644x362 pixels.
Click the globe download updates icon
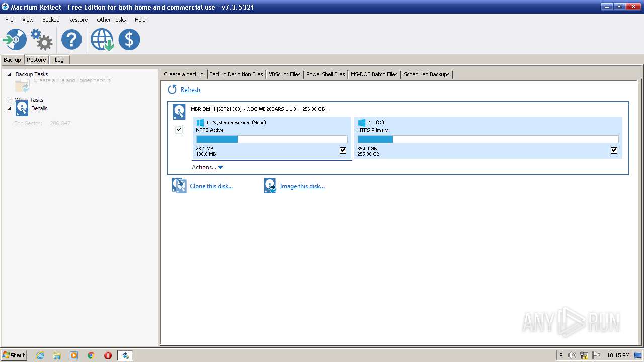coord(102,39)
